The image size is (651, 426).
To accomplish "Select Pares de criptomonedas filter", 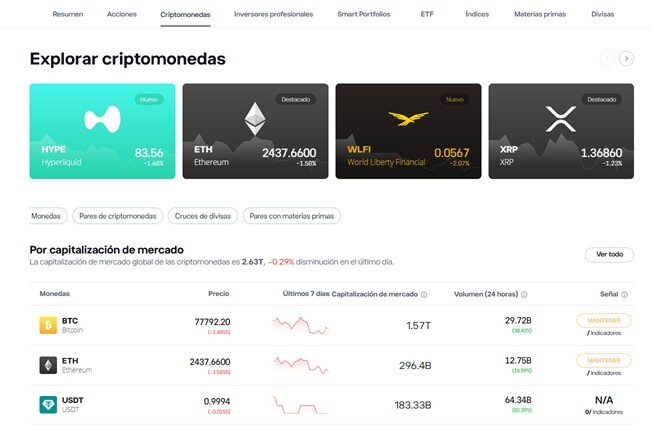I will (117, 216).
